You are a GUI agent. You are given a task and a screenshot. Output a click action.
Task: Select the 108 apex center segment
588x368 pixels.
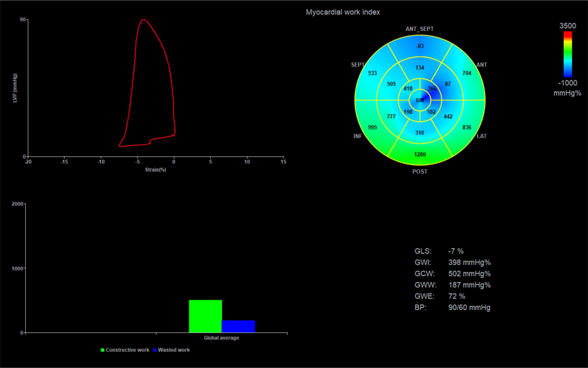(420, 100)
